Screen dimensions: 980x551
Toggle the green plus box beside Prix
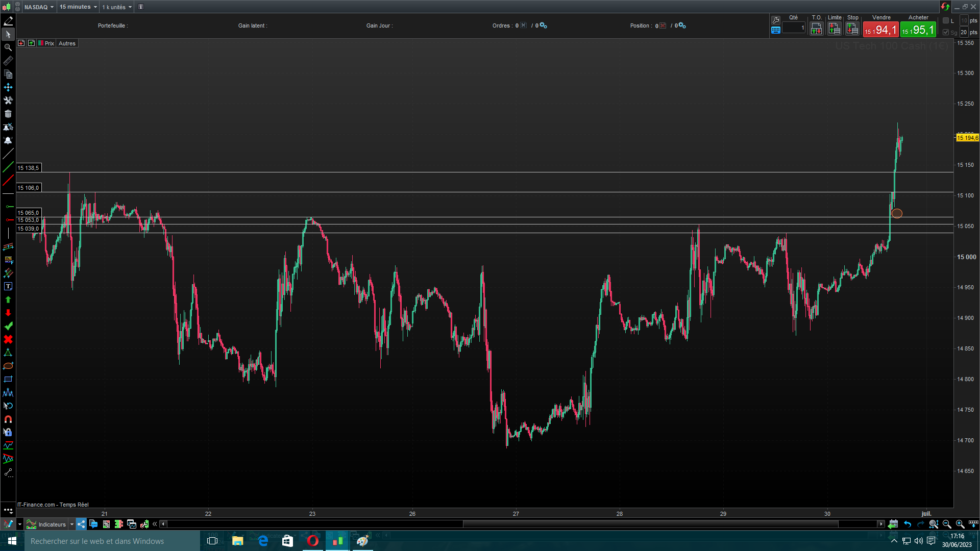(x=32, y=43)
